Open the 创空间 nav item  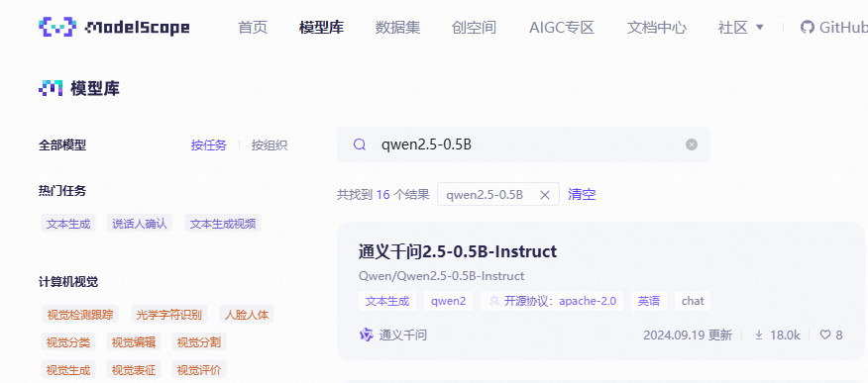(x=474, y=27)
